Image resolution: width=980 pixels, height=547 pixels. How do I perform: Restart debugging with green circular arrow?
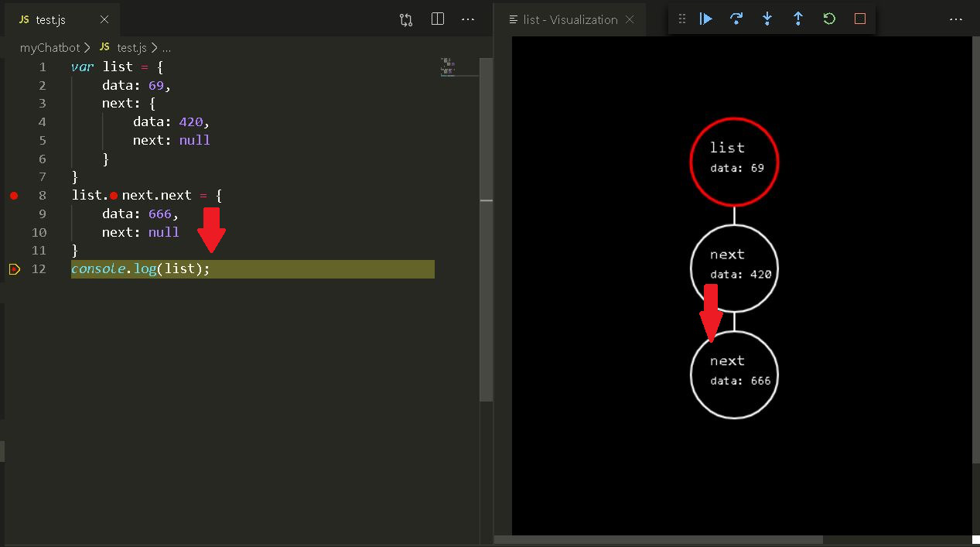pos(829,19)
